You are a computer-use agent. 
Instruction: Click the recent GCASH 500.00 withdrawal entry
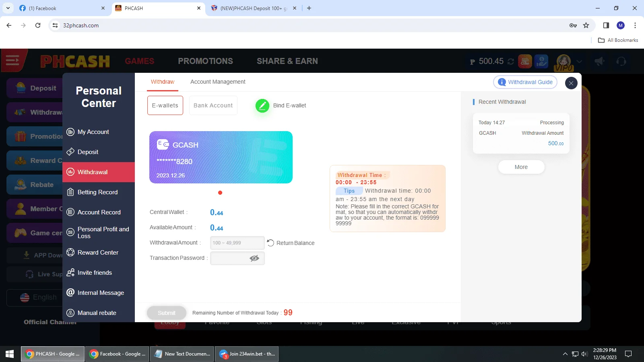[521, 133]
